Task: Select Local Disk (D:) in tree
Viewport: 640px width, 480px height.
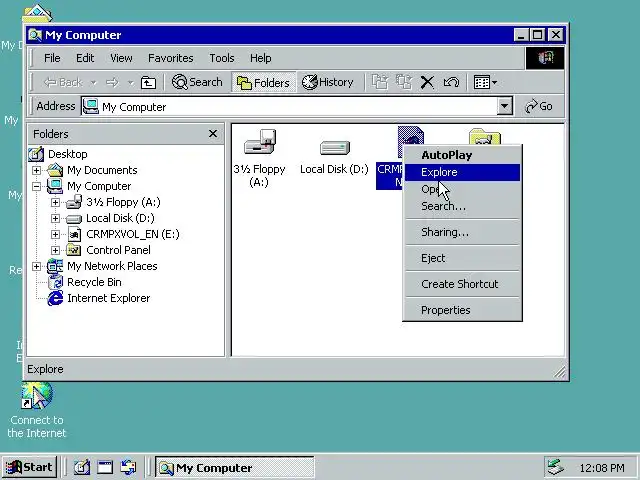Action: [120, 218]
